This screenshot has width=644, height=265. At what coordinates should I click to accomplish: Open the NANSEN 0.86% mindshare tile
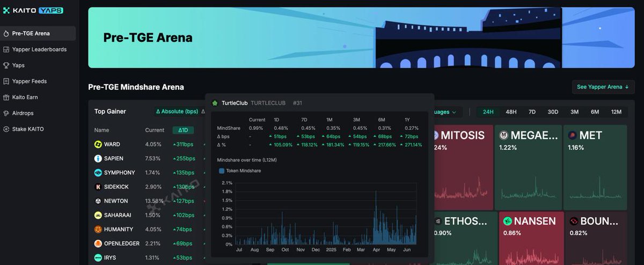click(531, 238)
